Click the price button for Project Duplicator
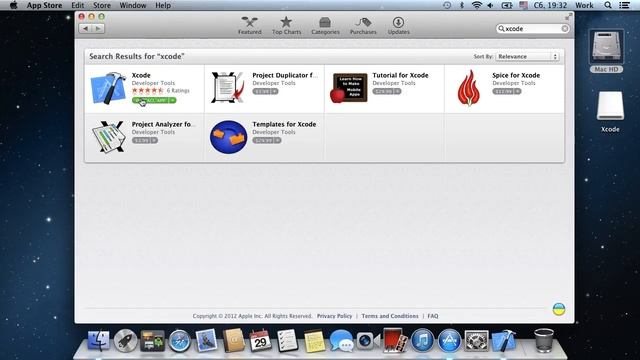 click(x=265, y=91)
